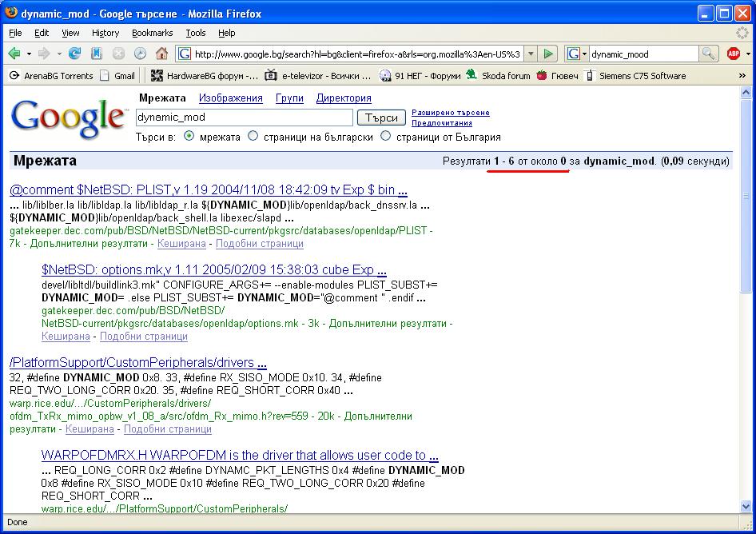The image size is (756, 534).
Task: Switch to the Директория search tab
Action: point(344,98)
